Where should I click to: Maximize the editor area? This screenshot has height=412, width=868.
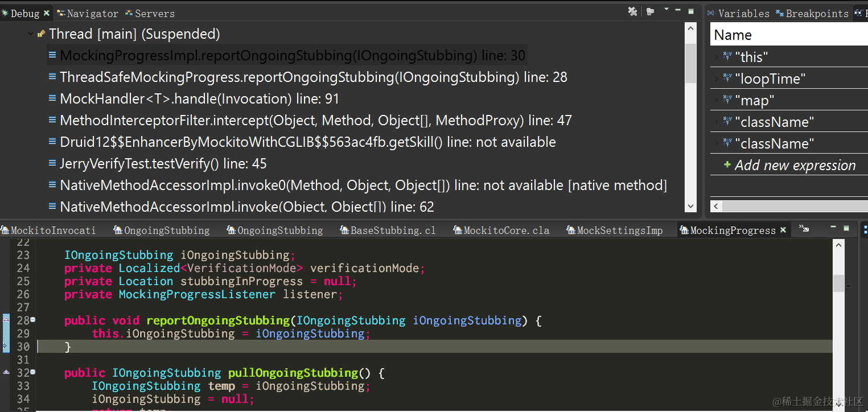[x=846, y=228]
